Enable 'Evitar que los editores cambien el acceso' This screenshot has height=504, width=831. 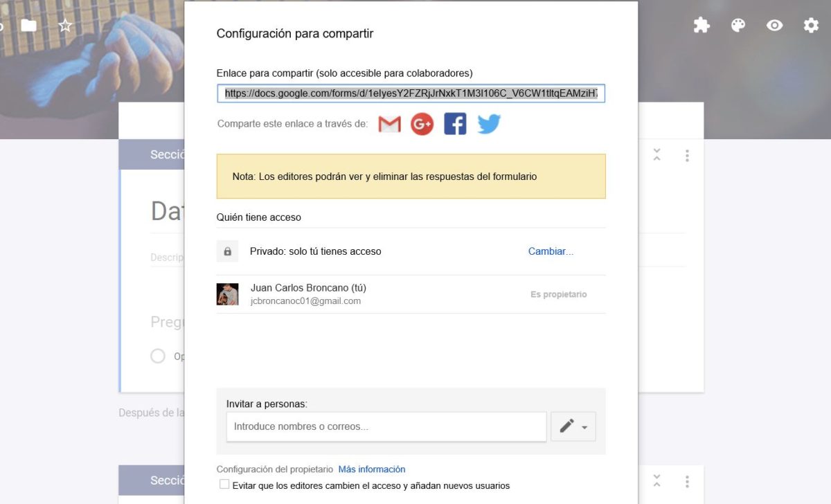tap(224, 485)
